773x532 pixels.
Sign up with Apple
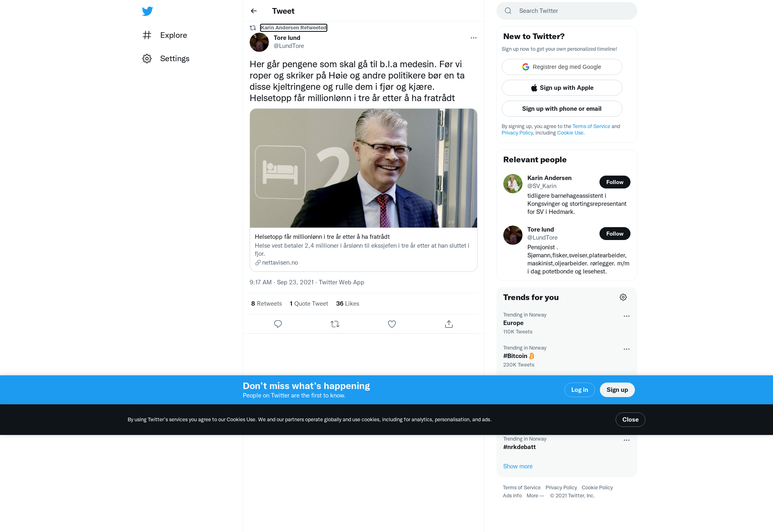[x=562, y=88]
